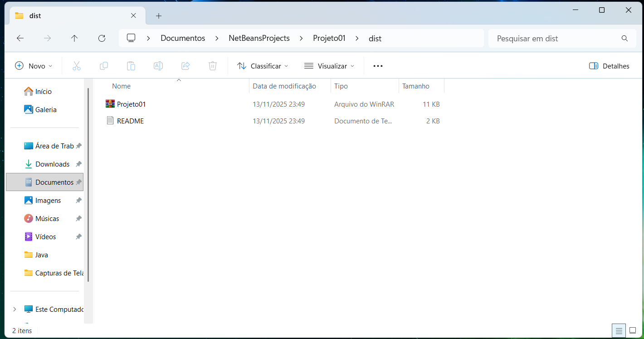Click pin icon next to Vídeos
644x339 pixels.
pyautogui.click(x=78, y=236)
